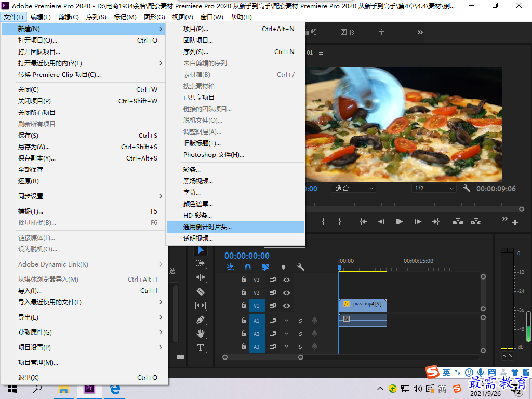Switch to 库 workspace tab
This screenshot has width=532, height=399.
[x=381, y=32]
